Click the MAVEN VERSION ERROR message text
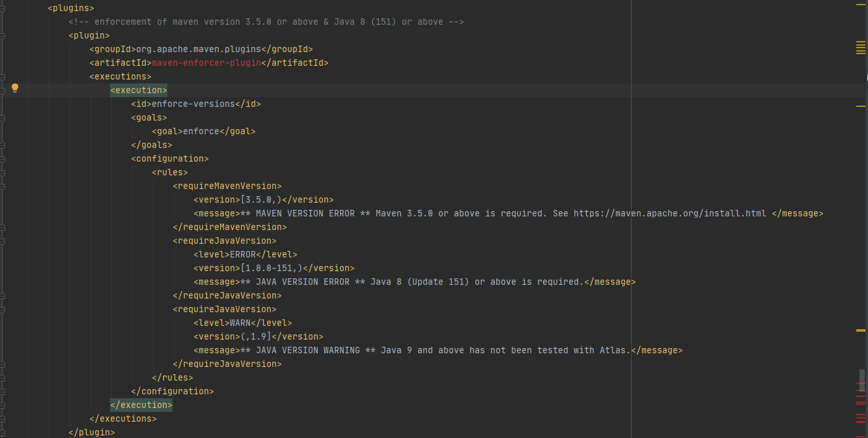The height and width of the screenshot is (438, 868). tap(503, 213)
